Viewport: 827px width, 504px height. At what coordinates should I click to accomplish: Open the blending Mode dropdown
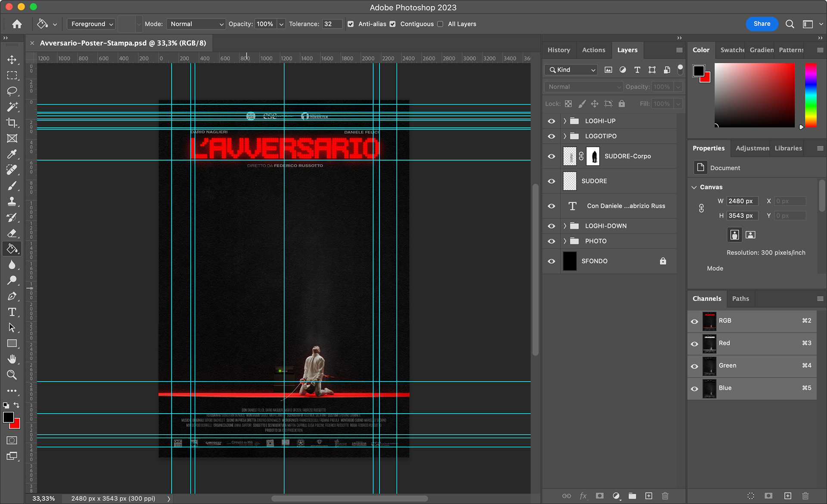point(196,24)
